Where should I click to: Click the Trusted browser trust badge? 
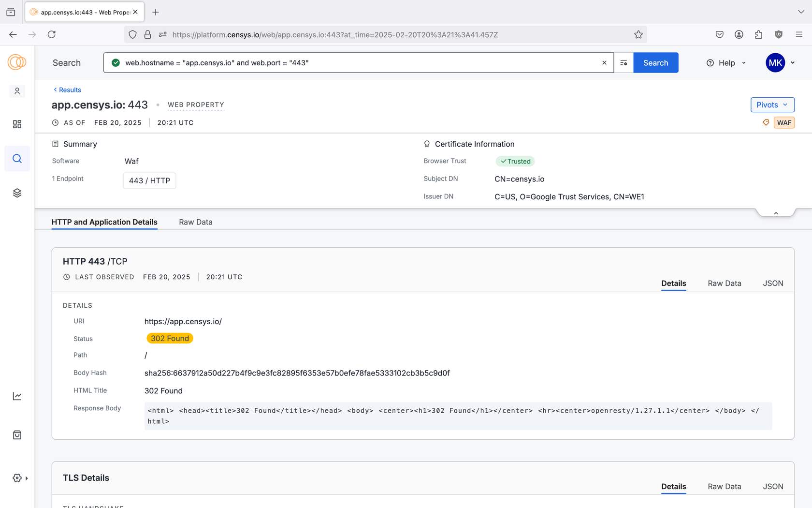pyautogui.click(x=515, y=162)
